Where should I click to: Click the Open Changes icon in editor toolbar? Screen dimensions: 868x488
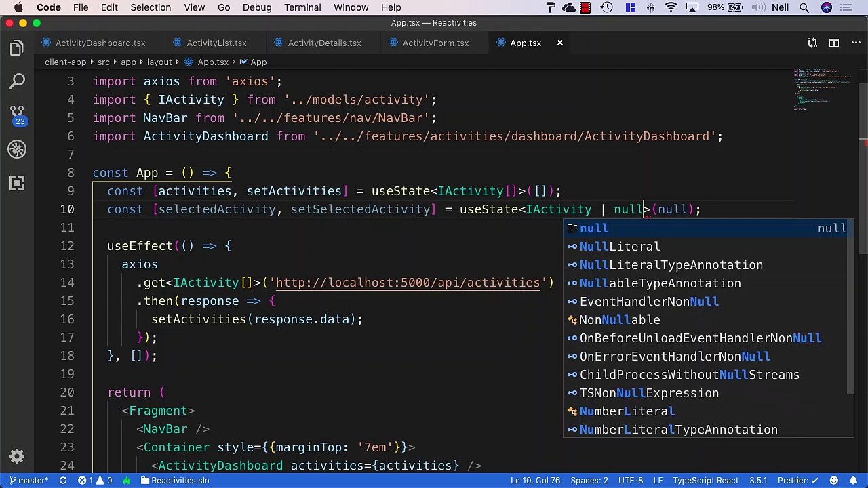click(812, 43)
